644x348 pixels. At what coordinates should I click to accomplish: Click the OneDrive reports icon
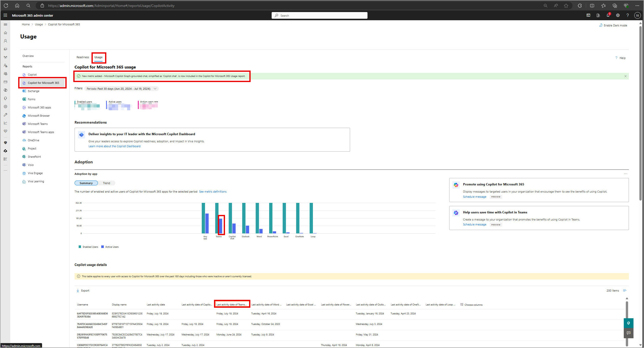[24, 140]
